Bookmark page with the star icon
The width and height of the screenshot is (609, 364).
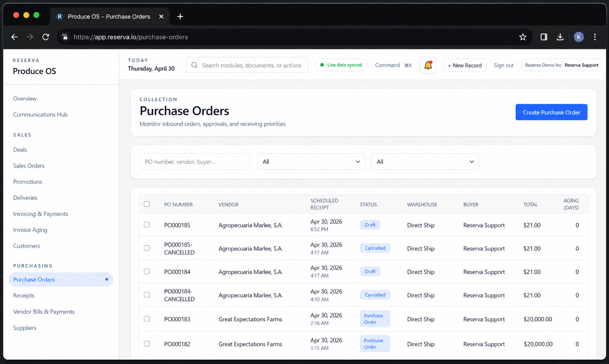pos(523,37)
